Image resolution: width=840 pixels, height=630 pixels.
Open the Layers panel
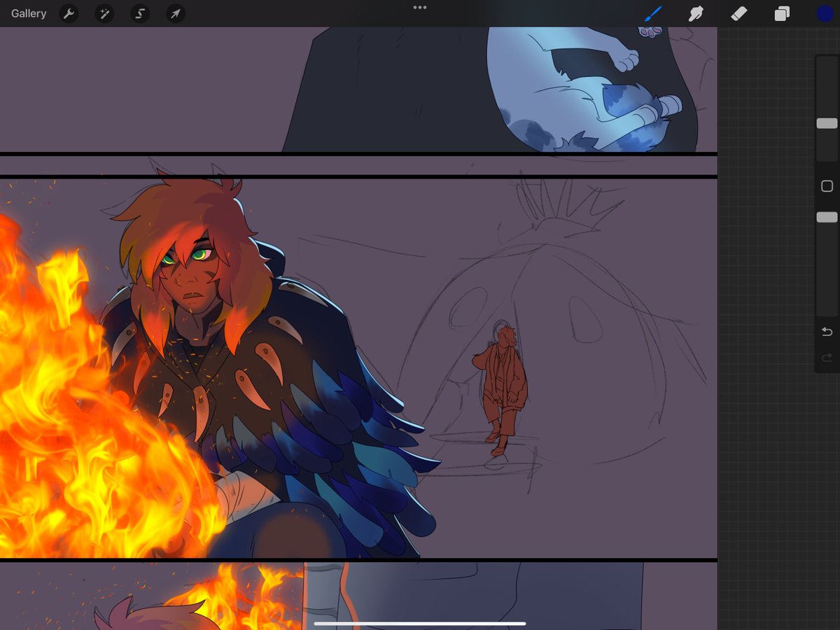[782, 13]
